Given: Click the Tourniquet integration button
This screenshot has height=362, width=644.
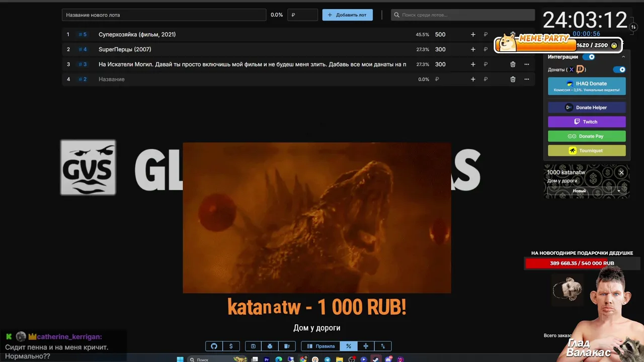Looking at the screenshot, I should (x=587, y=150).
